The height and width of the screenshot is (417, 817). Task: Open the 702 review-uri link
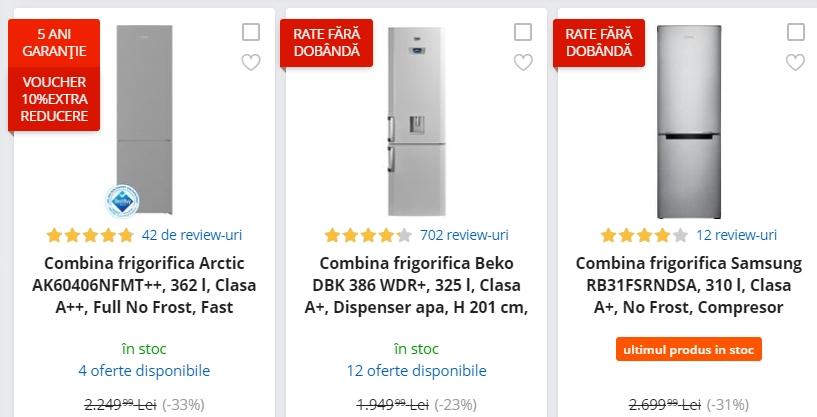tap(464, 235)
